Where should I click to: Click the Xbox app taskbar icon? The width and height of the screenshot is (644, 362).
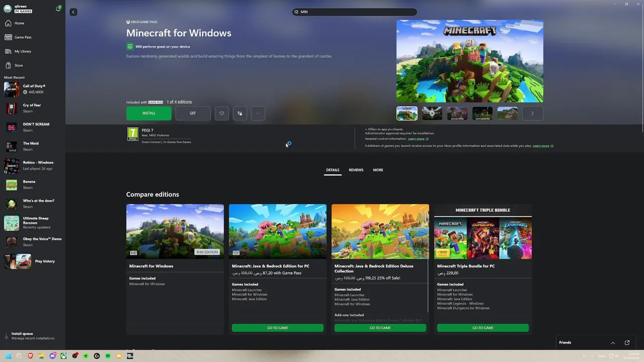pos(63,356)
